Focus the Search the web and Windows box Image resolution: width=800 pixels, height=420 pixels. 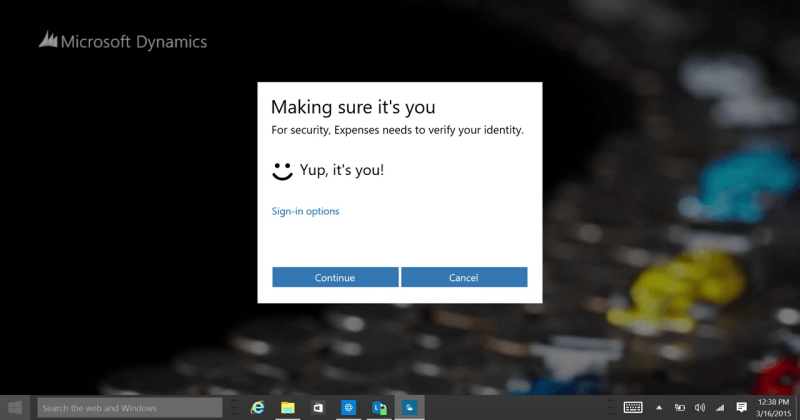130,408
